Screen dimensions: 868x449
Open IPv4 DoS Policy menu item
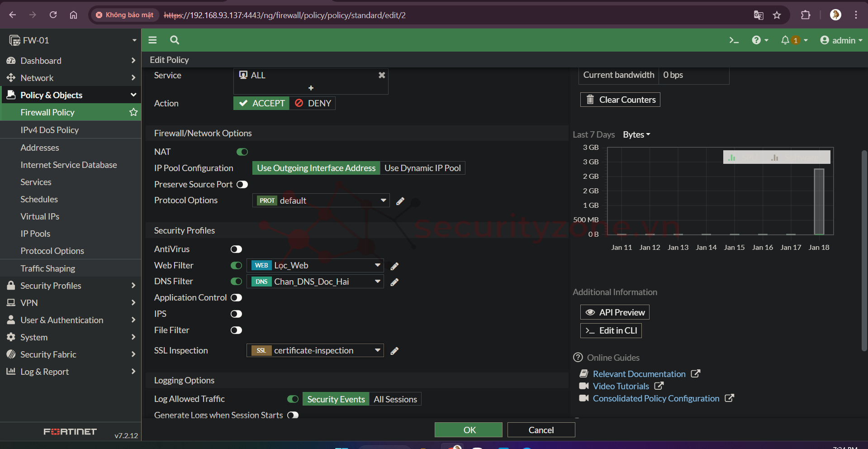click(50, 130)
